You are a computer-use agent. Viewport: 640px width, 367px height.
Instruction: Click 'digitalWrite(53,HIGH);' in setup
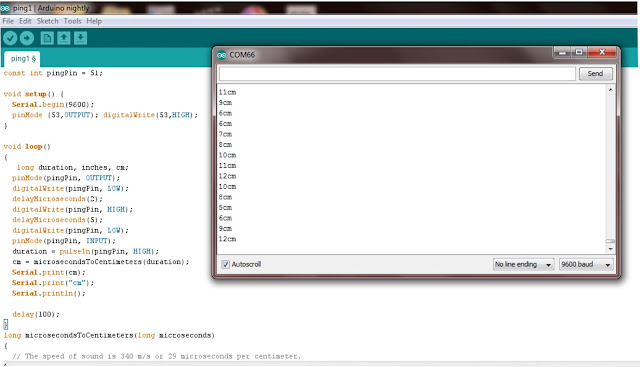(150, 115)
